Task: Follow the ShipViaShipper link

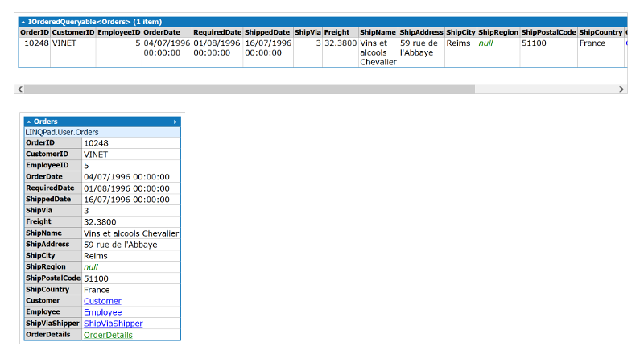Action: 113,324
